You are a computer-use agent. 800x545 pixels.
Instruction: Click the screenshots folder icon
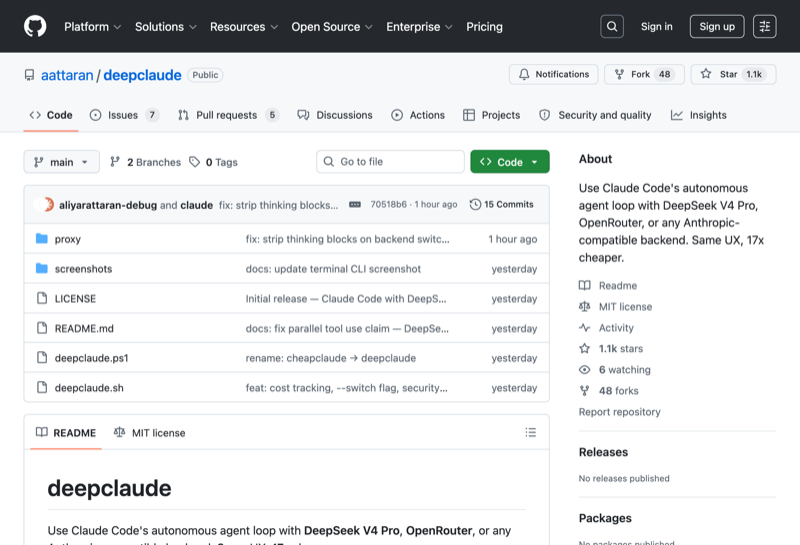(42, 268)
